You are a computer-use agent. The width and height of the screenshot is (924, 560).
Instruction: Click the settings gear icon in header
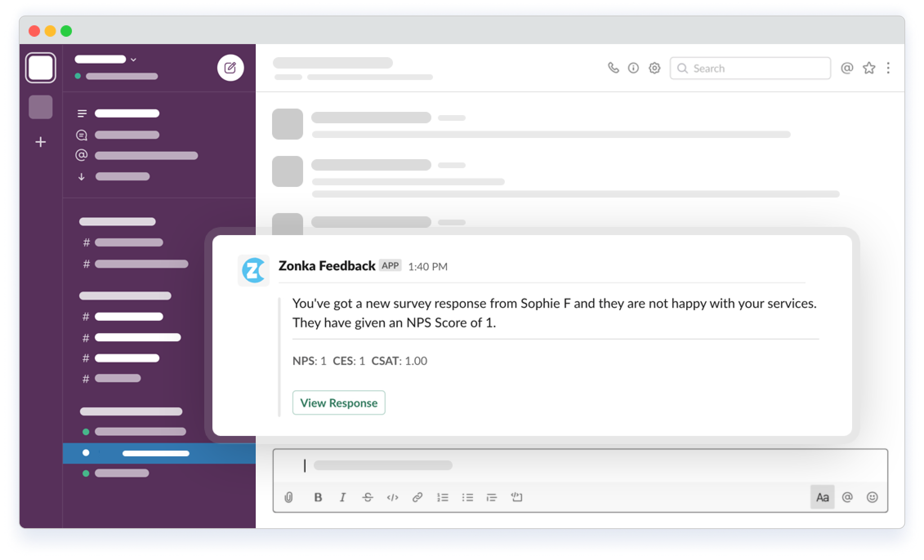[x=654, y=68]
